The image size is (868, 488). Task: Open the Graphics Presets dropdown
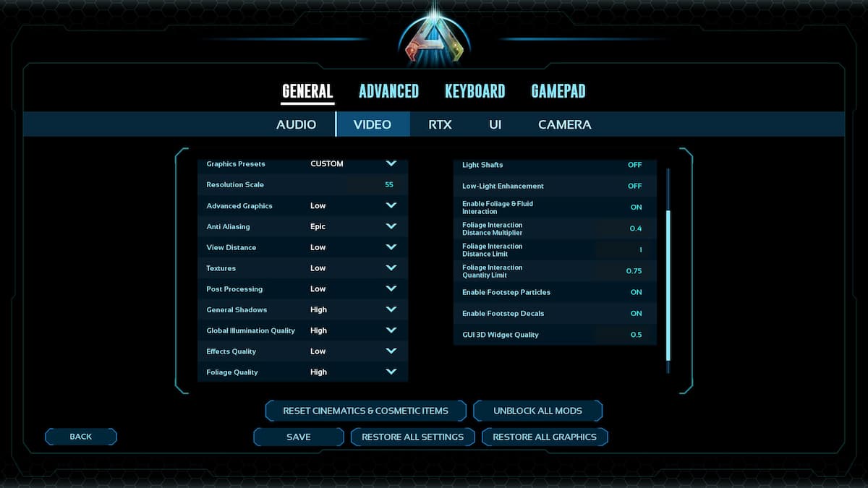click(x=391, y=163)
